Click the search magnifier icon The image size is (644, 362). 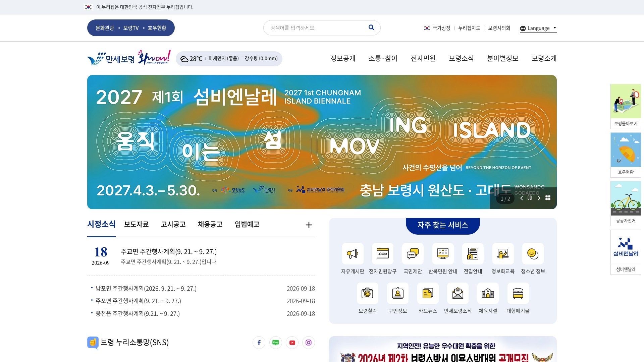(371, 27)
